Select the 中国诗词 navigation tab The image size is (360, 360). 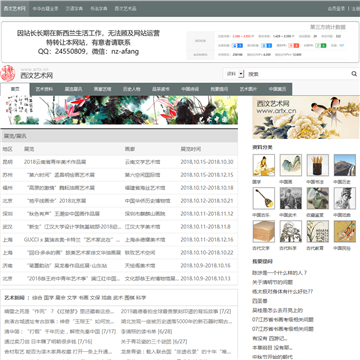tap(190, 89)
